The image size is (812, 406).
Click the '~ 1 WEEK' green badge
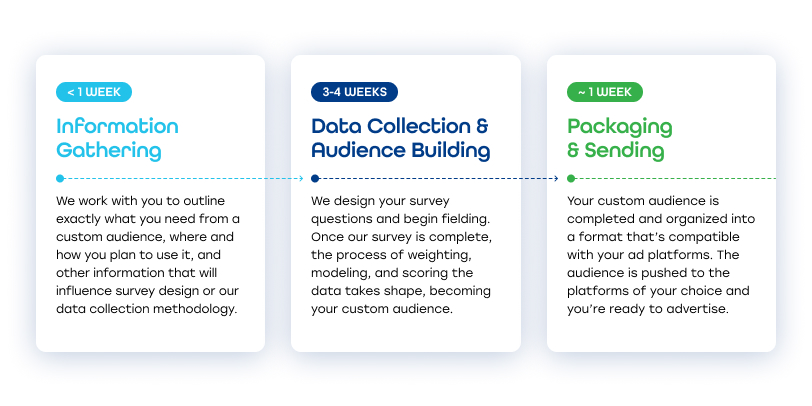point(605,92)
